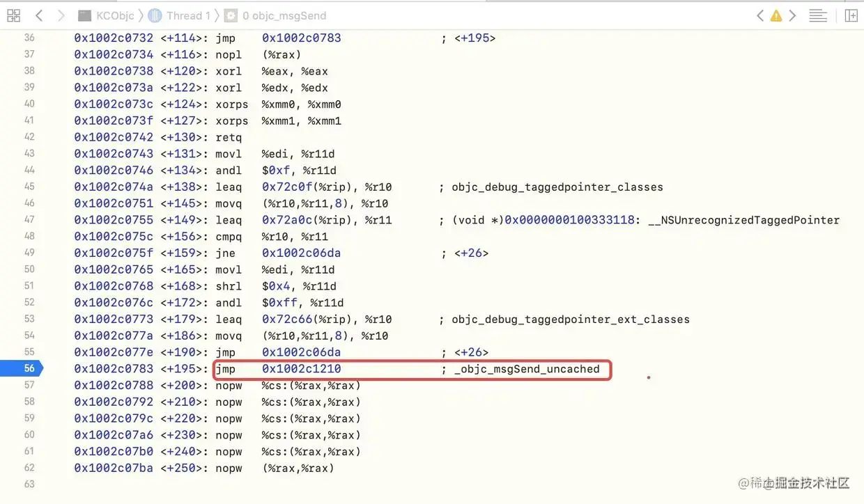Click nopw instruction at +240
This screenshot has width=864, height=504.
(x=288, y=452)
